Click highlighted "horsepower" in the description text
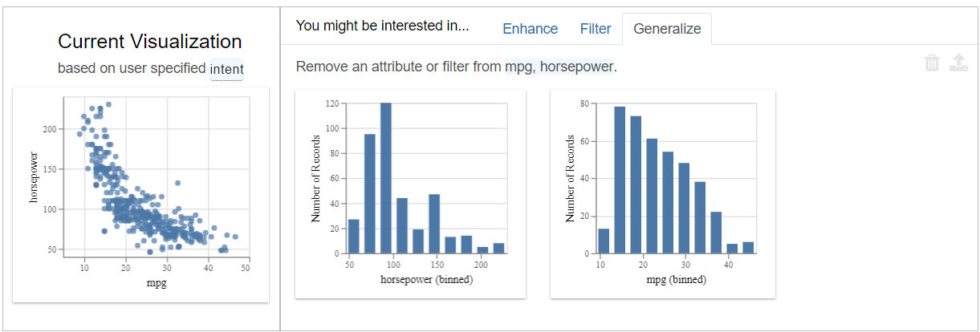The image size is (980, 332). [x=576, y=67]
